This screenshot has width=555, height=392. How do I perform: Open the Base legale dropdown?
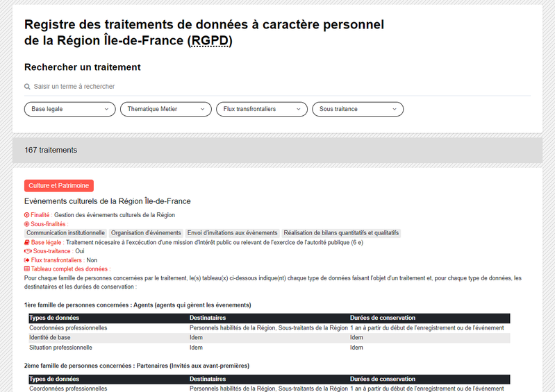coord(69,109)
